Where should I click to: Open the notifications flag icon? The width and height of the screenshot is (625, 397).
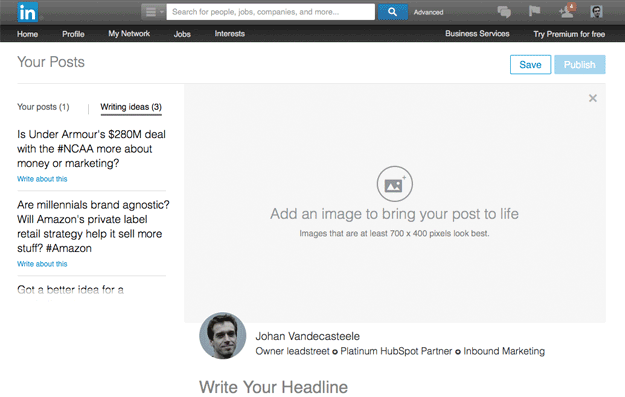click(534, 11)
